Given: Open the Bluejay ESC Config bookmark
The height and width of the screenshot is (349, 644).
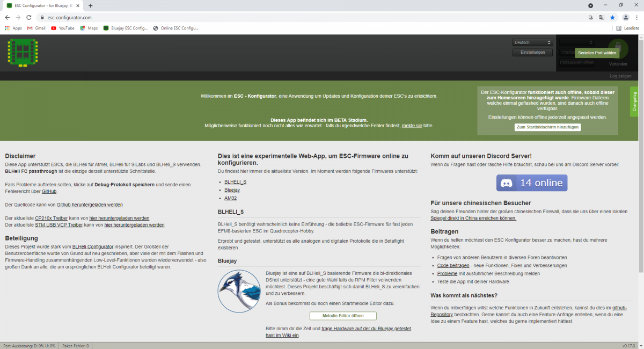Looking at the screenshot, I should coord(125,28).
